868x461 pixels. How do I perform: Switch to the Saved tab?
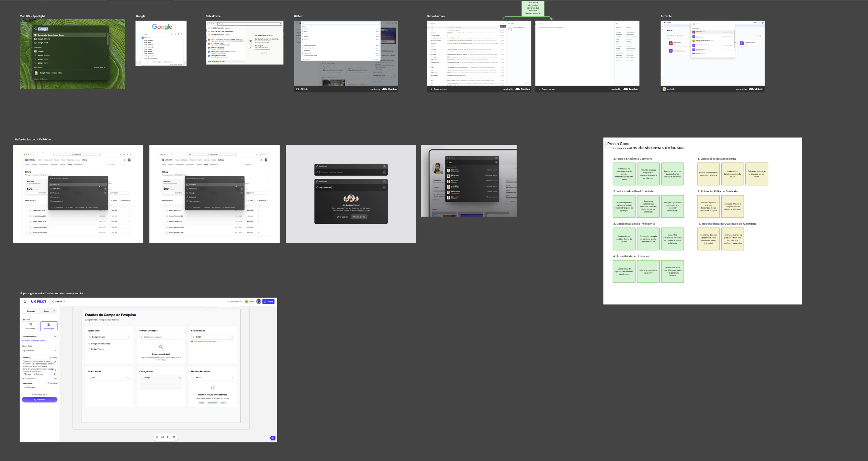(x=46, y=311)
